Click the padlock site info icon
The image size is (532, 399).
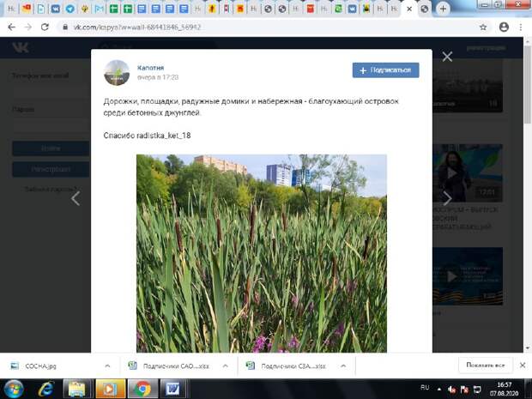click(x=65, y=27)
